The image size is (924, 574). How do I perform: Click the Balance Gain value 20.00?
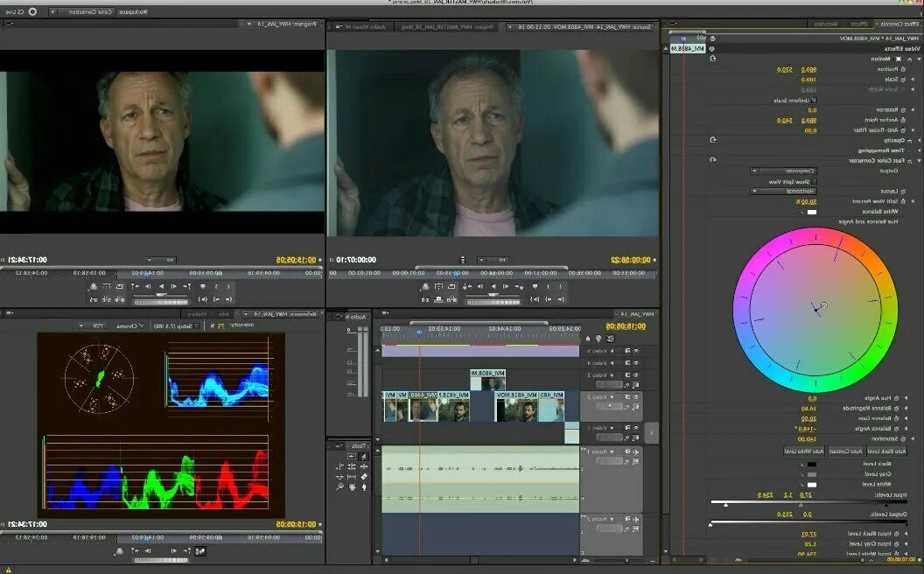[x=809, y=419]
